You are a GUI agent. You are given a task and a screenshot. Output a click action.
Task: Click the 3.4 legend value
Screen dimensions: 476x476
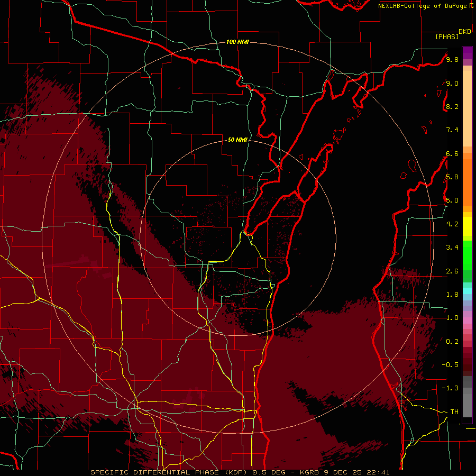point(452,248)
